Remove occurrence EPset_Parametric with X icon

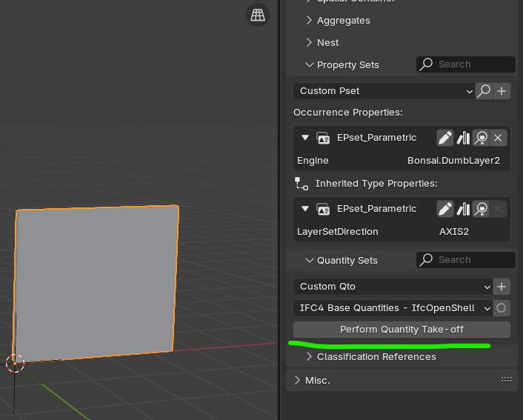(498, 138)
